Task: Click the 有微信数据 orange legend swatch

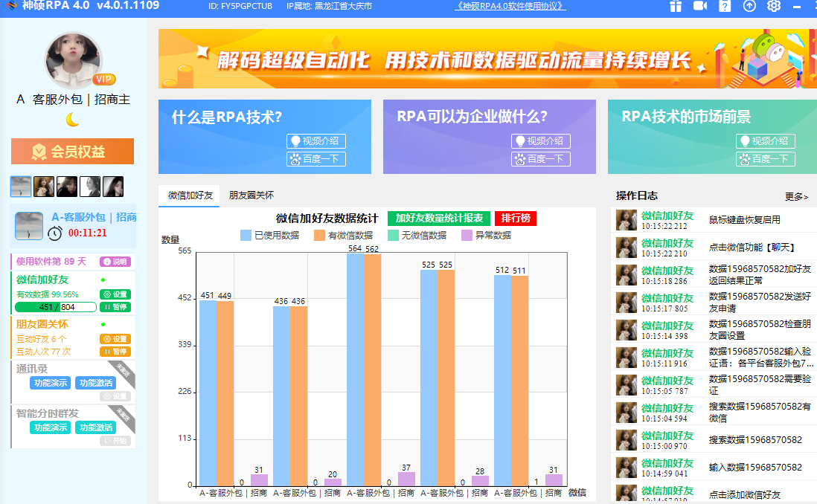Action: (x=319, y=236)
